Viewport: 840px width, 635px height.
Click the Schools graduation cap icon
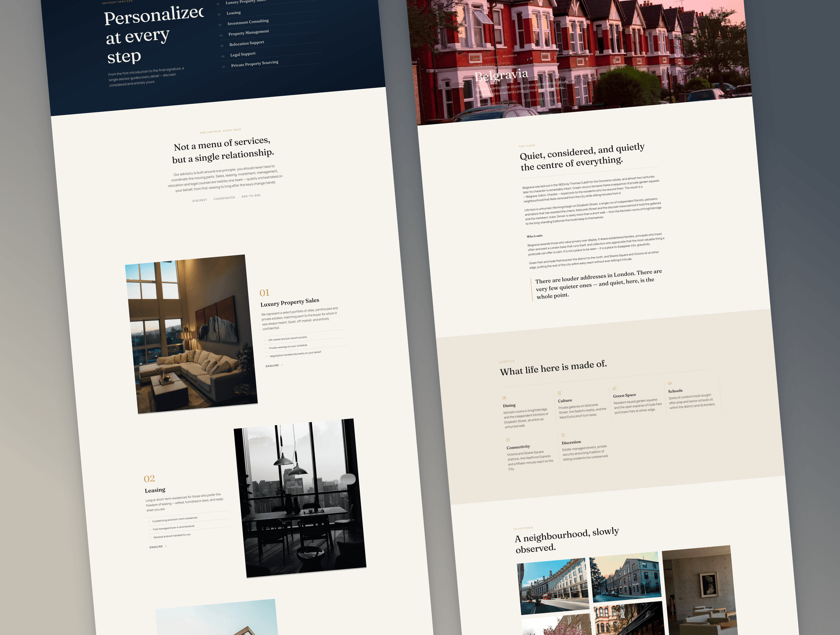(670, 383)
